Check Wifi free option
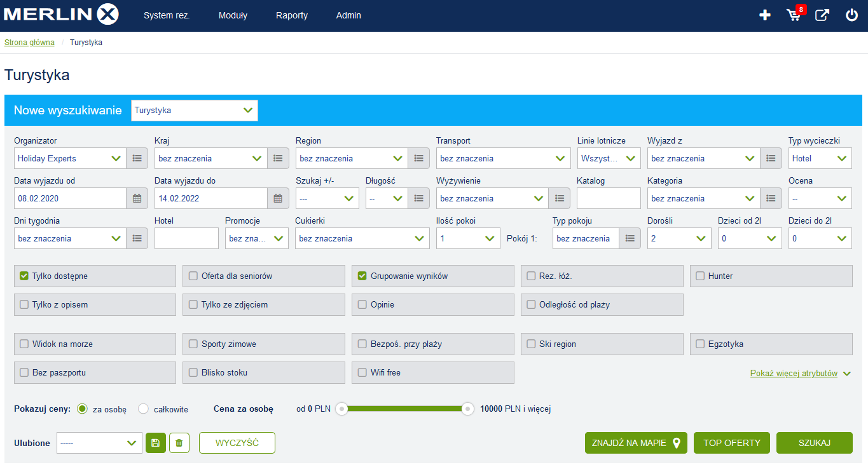868x467 pixels. coord(362,372)
